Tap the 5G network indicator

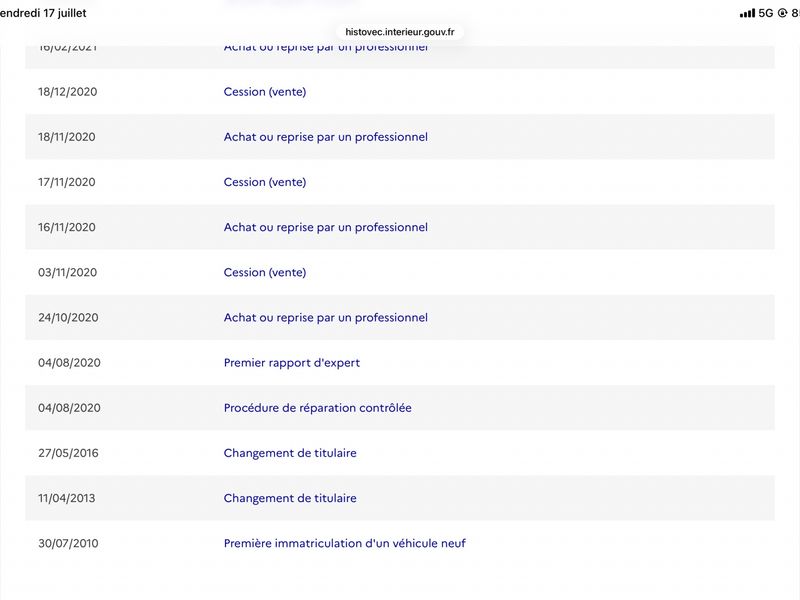[x=766, y=13]
